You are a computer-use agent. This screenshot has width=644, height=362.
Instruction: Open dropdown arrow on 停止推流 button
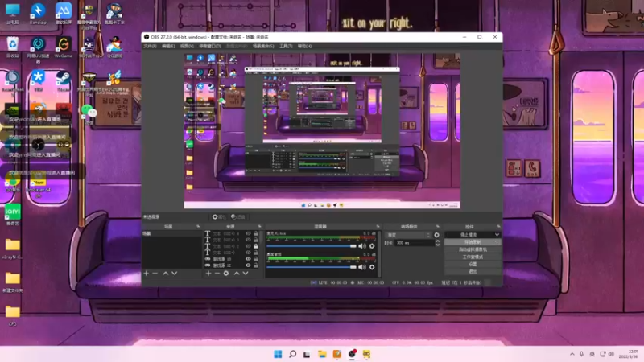click(497, 235)
